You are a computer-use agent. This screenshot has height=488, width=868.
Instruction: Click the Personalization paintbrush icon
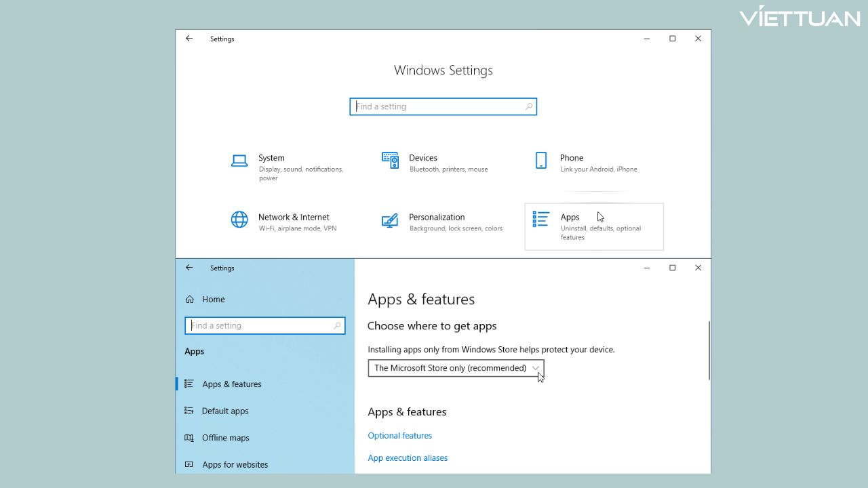coord(390,220)
